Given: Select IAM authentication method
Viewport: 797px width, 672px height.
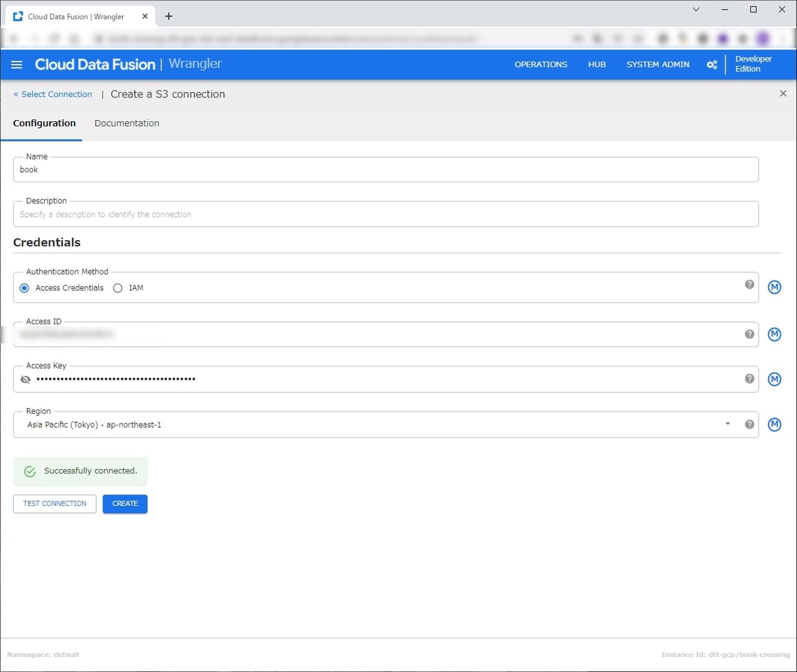Looking at the screenshot, I should [118, 288].
